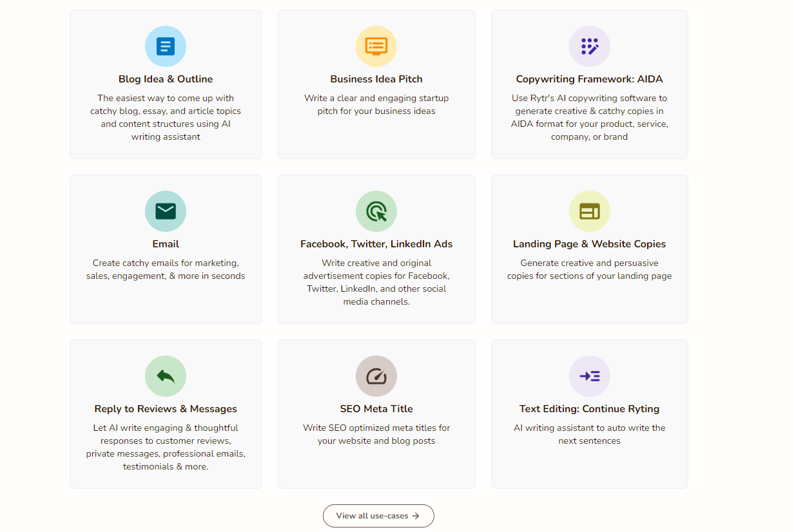Viewport: 794px width, 532px height.
Task: Click Reply to Reviews & Messages heading
Action: tap(166, 409)
